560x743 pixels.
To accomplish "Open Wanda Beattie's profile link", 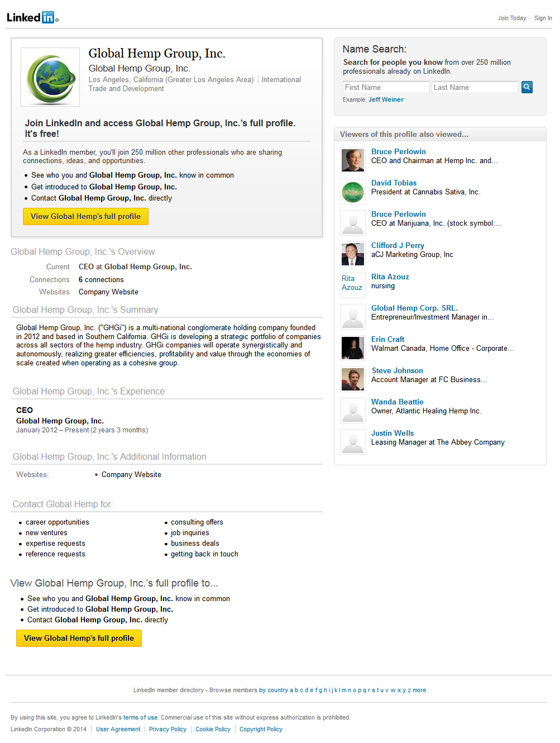I will coord(397,401).
